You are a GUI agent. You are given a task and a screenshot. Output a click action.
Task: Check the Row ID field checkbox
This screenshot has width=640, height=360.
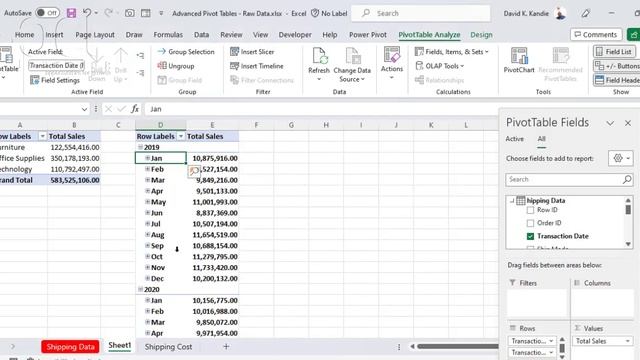530,210
